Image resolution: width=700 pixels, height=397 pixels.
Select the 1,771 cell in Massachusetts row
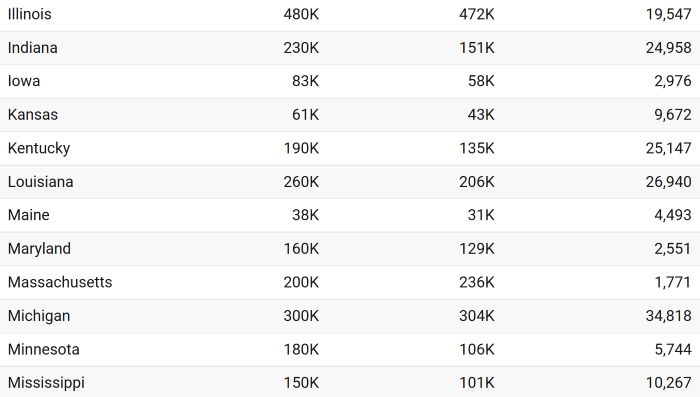[x=673, y=282]
